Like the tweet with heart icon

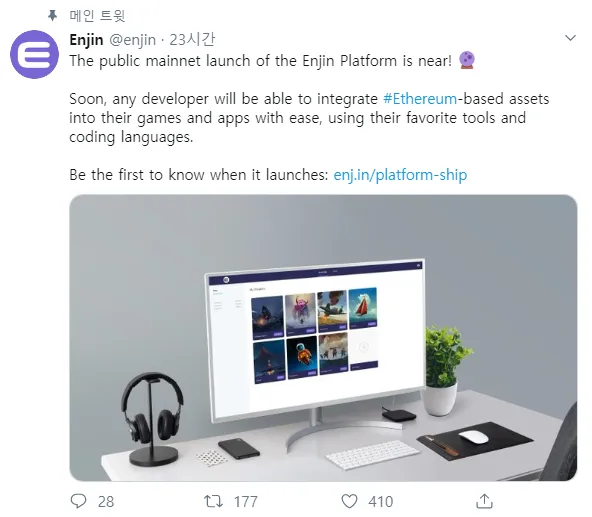pos(349,501)
